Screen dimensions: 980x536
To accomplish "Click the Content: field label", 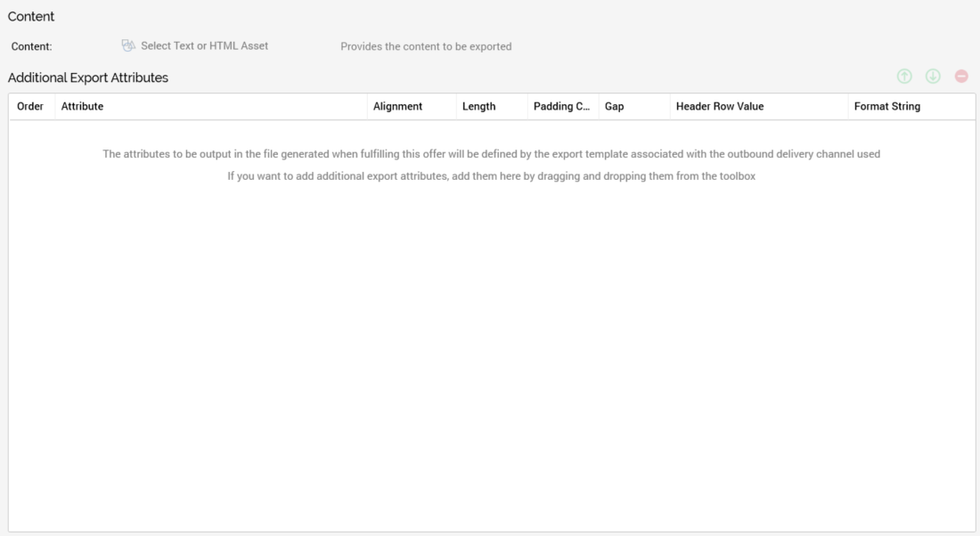I will click(31, 46).
